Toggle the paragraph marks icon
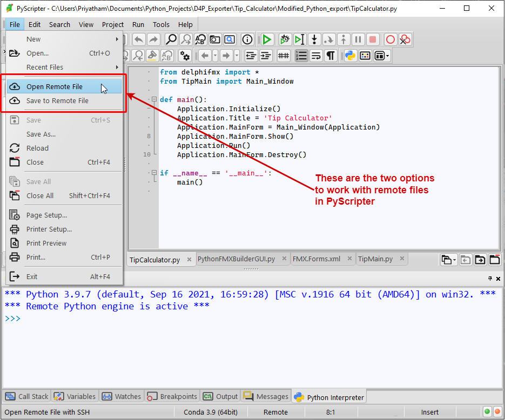Screen dimensions: 505x420 [330, 55]
